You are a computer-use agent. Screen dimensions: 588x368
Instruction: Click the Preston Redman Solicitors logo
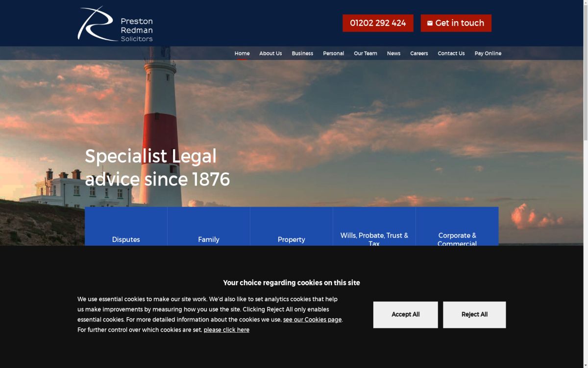[115, 24]
